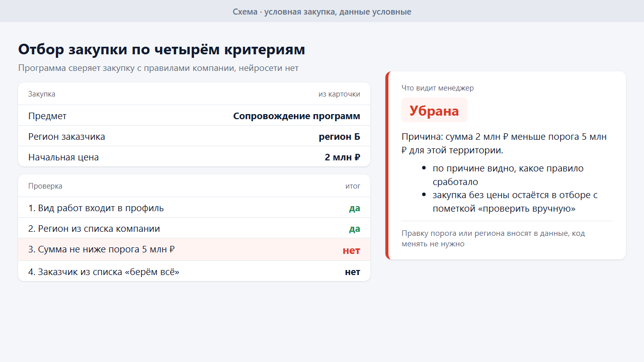
Task: Click the «Что видит менеджер» card caption
Action: (438, 88)
